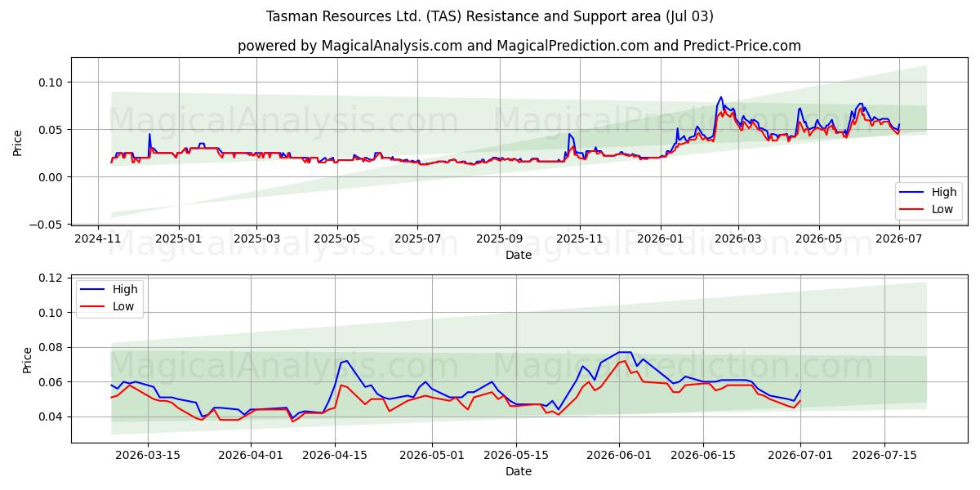Click the 2025-09 tick label
This screenshot has height=490, width=980.
tap(499, 239)
